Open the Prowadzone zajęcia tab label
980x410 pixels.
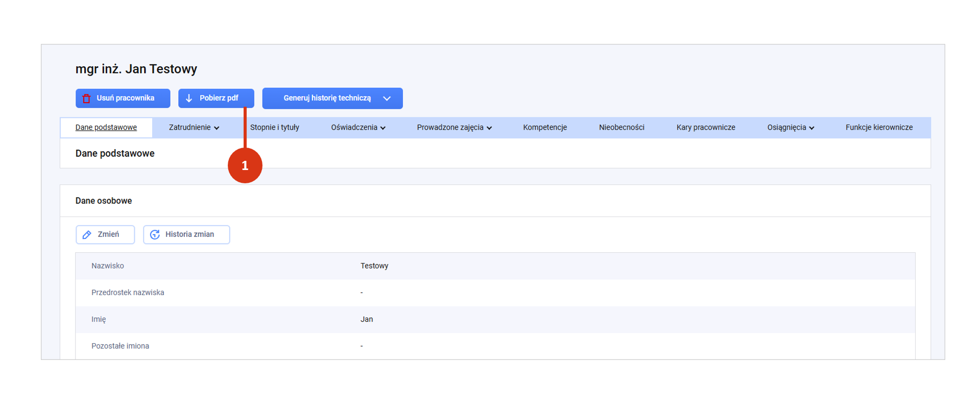point(450,128)
